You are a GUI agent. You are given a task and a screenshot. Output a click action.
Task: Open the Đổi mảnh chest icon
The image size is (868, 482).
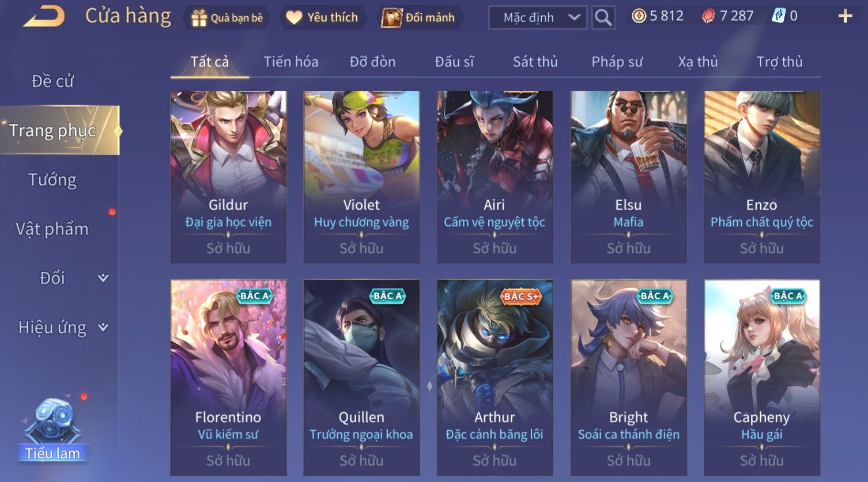(x=392, y=18)
